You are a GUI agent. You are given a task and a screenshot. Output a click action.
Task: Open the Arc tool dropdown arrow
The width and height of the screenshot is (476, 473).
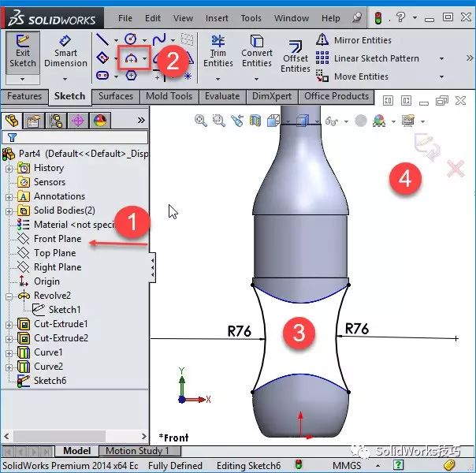[145, 58]
